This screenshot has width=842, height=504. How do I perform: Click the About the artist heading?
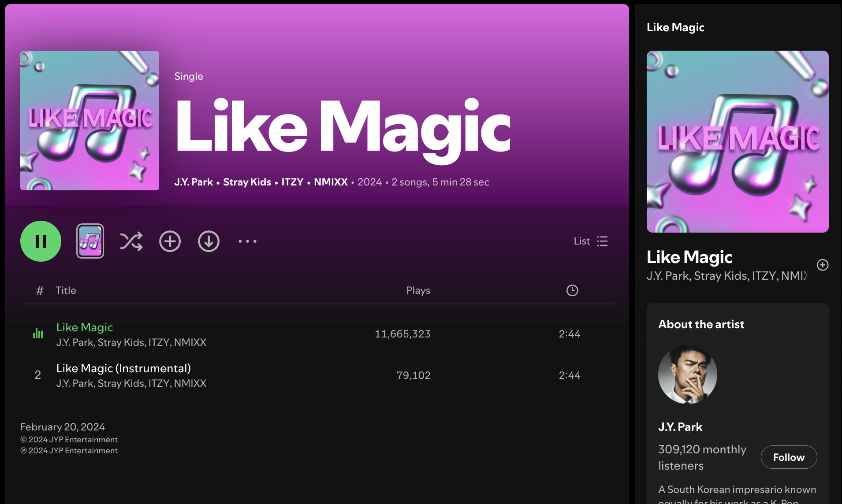tap(701, 324)
